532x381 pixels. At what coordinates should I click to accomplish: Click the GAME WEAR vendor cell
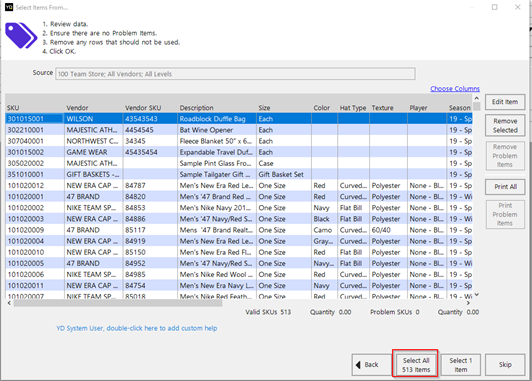pos(93,152)
